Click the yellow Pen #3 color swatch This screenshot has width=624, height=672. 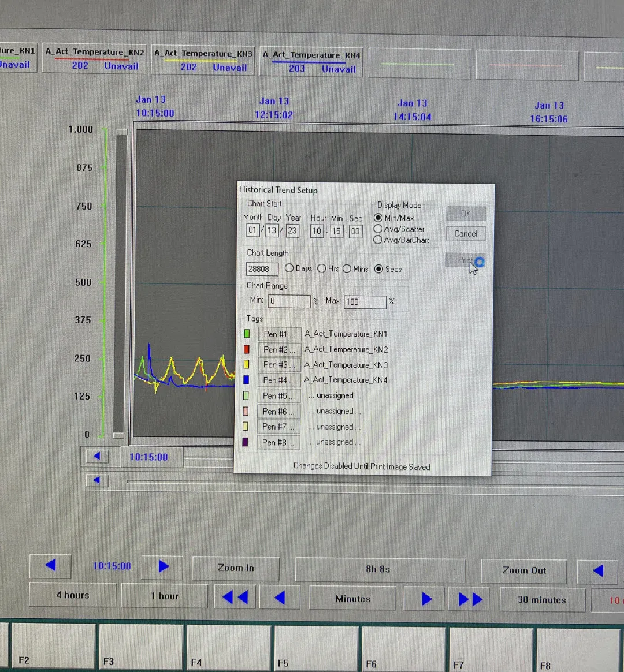[246, 364]
